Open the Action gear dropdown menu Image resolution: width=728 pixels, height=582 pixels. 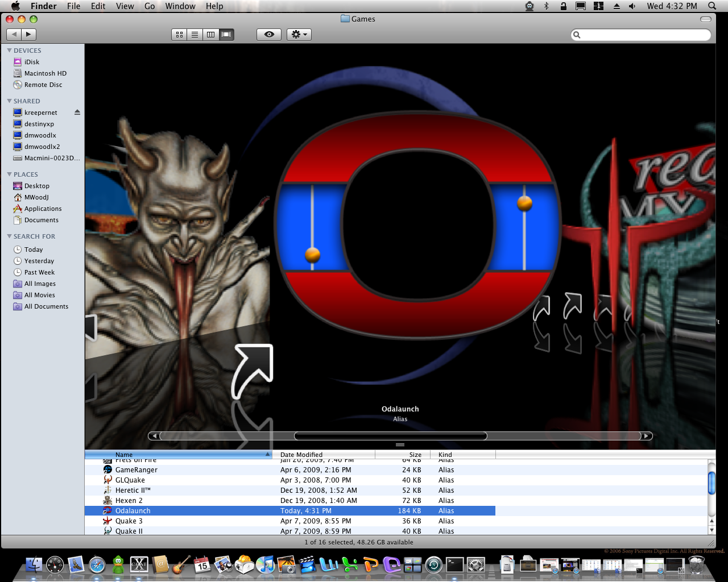tap(299, 35)
